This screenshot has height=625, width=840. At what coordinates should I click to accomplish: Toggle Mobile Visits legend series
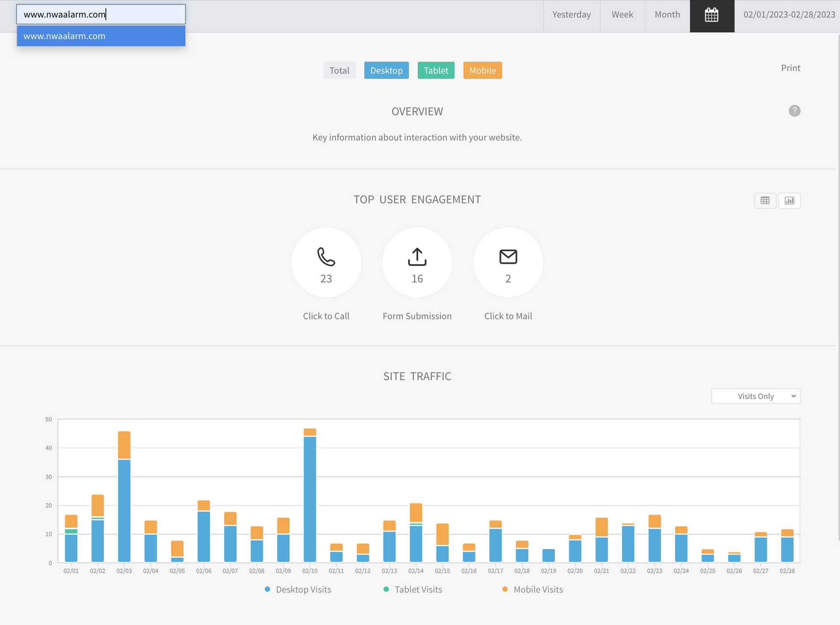click(x=538, y=590)
